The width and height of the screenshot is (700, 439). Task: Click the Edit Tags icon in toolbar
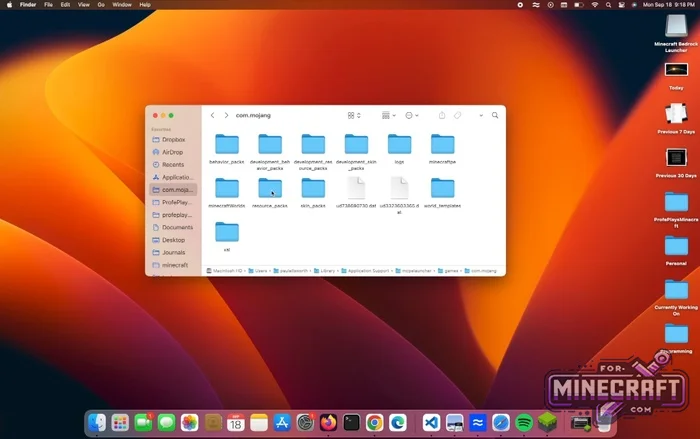pyautogui.click(x=457, y=116)
